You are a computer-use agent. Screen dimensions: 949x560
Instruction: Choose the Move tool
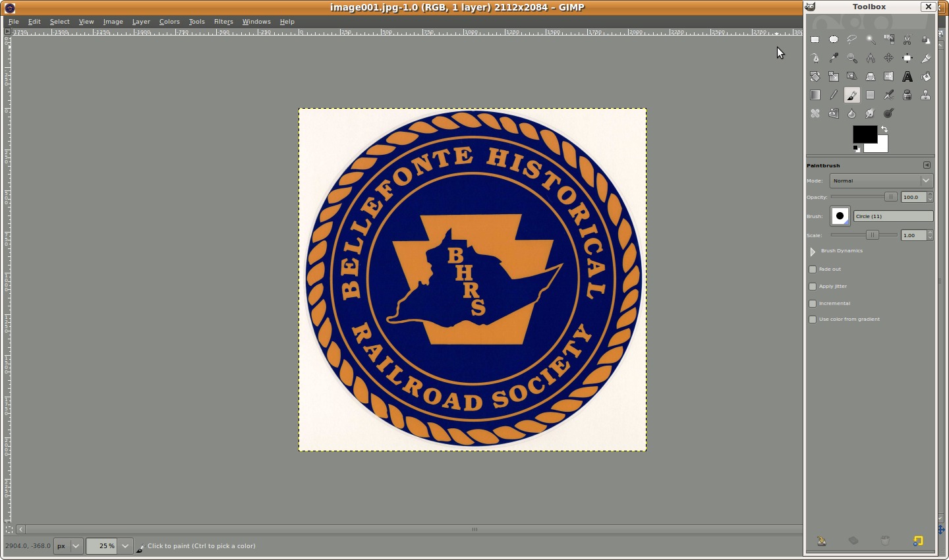coord(889,58)
